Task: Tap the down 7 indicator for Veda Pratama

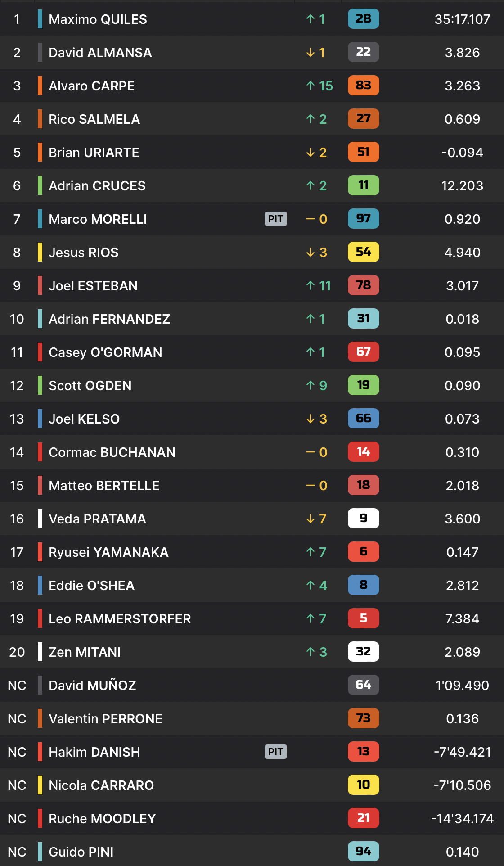Action: [316, 519]
